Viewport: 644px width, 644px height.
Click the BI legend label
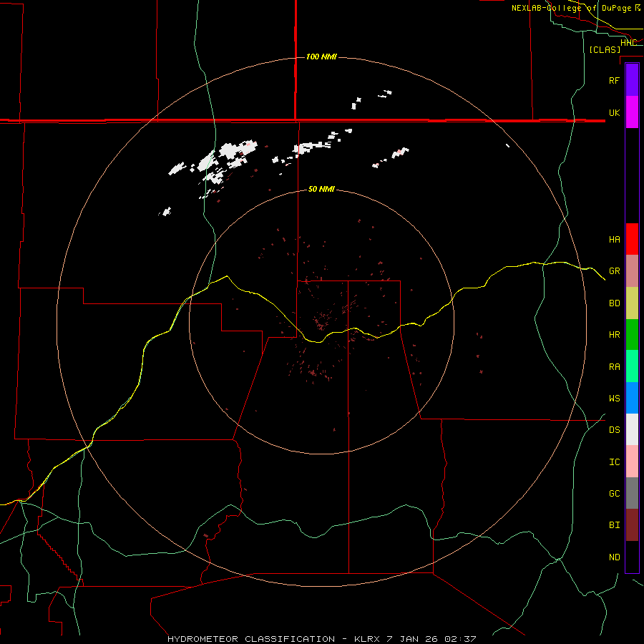click(614, 525)
